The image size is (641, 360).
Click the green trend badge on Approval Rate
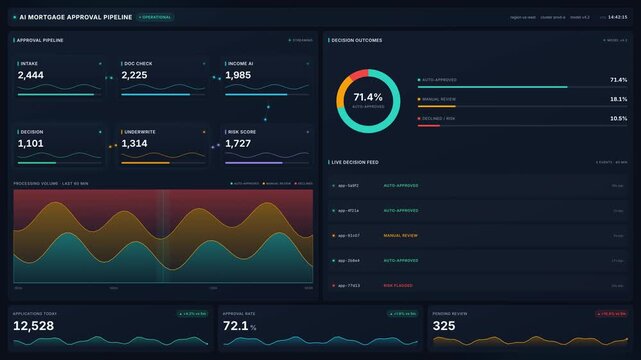tap(402, 314)
